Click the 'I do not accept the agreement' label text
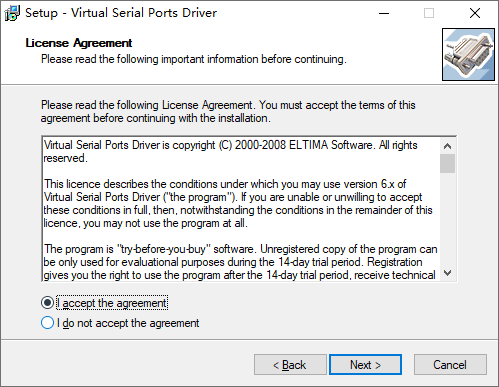Viewport: 499px width, 387px height. 128,323
